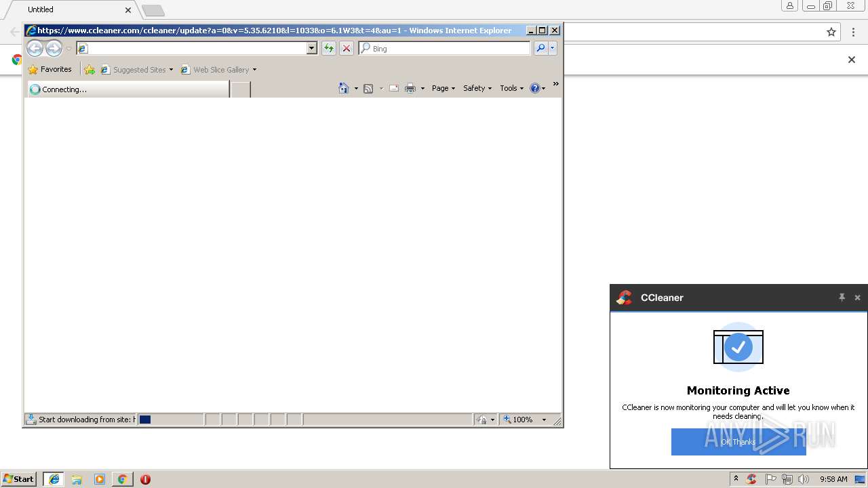Open the Safety menu

click(477, 88)
